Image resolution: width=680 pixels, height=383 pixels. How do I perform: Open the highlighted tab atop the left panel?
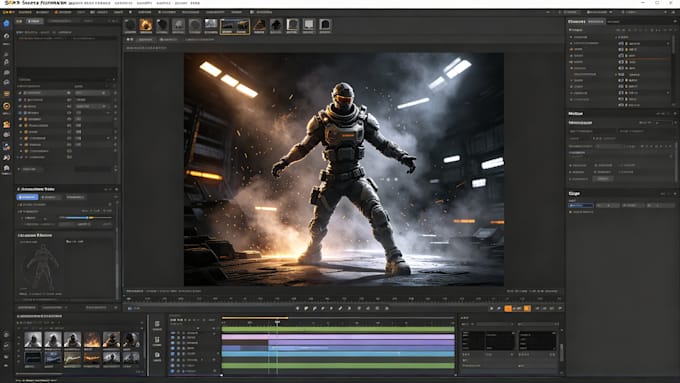click(35, 21)
